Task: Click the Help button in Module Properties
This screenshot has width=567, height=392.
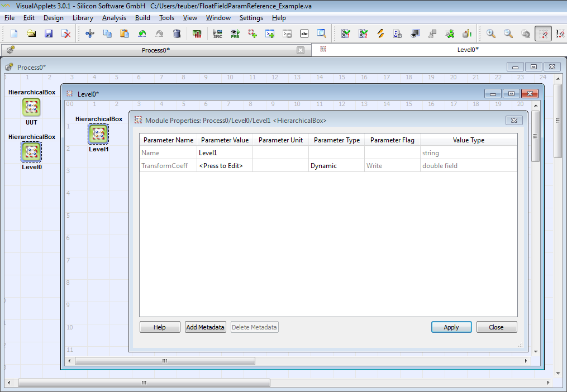Action: point(160,327)
